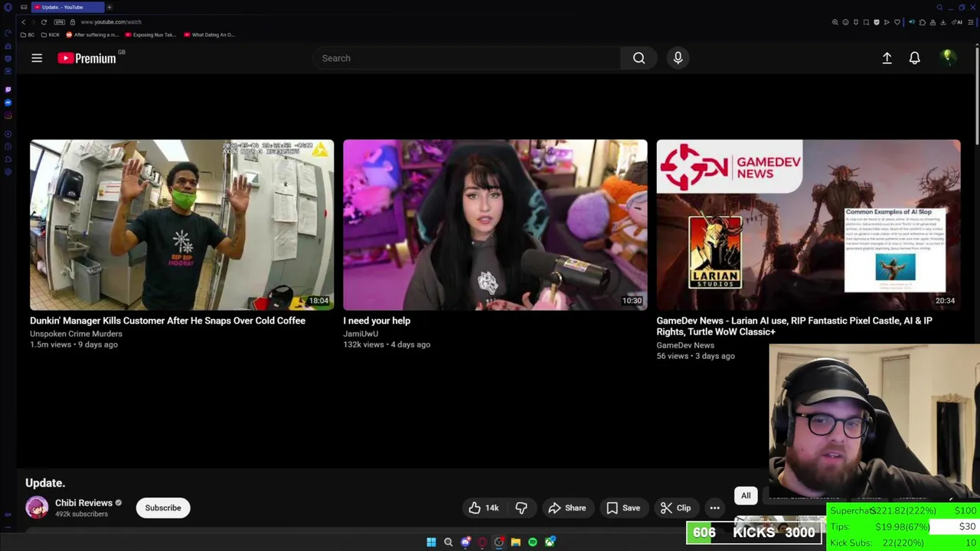
Task: Click the browser zoom magnifier icon
Action: (835, 22)
